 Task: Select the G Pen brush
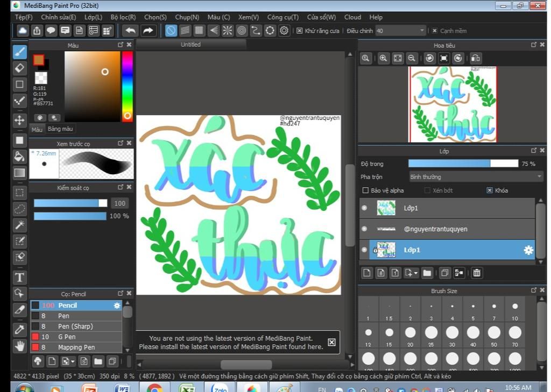(x=76, y=337)
